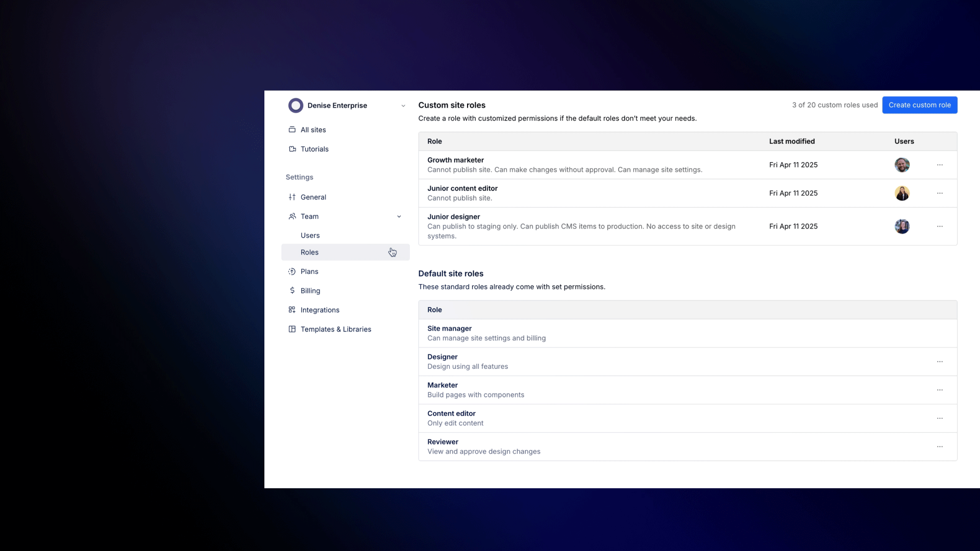
Task: Click the Growth marketer user avatar
Action: click(902, 165)
